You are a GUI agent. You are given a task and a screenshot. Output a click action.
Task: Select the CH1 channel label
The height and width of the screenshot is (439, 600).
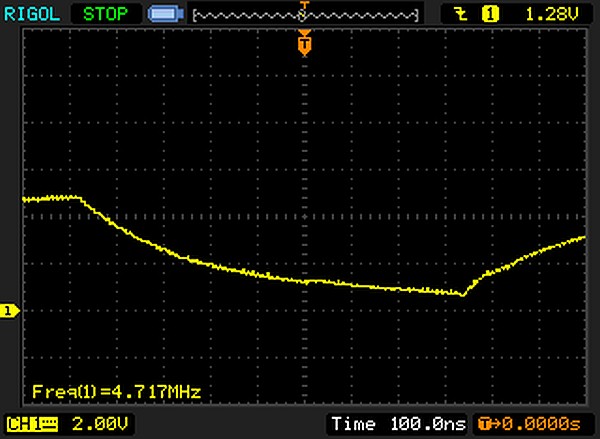click(21, 424)
